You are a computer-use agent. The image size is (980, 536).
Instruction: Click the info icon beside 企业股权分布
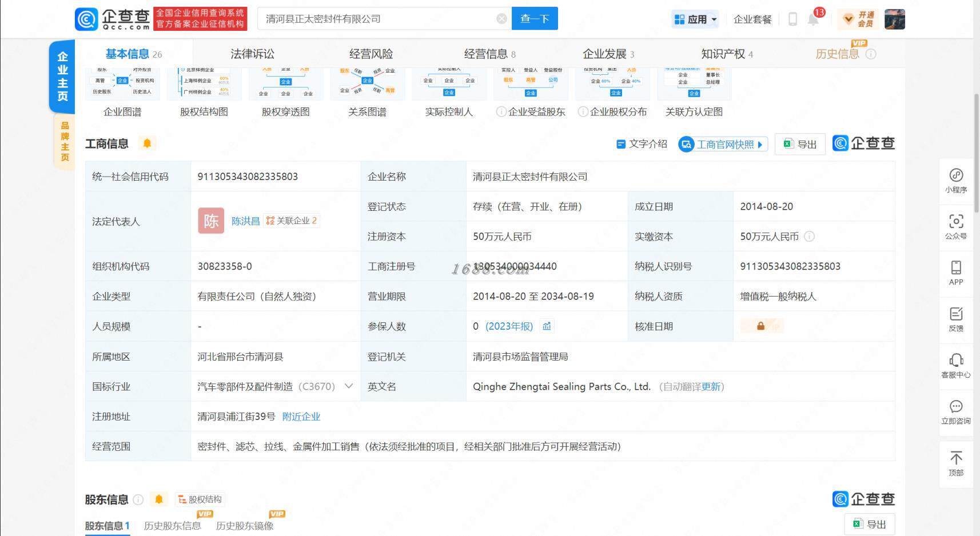click(583, 111)
